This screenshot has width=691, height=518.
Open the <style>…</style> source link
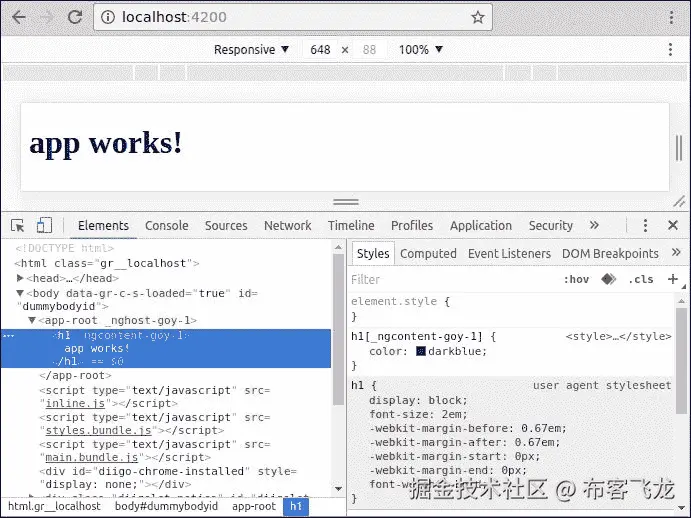(x=618, y=336)
